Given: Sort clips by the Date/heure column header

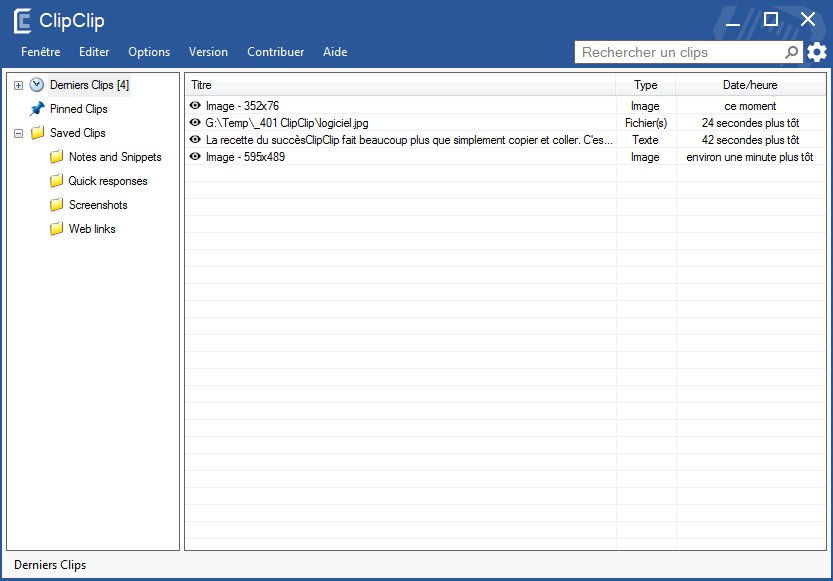Looking at the screenshot, I should tap(750, 85).
